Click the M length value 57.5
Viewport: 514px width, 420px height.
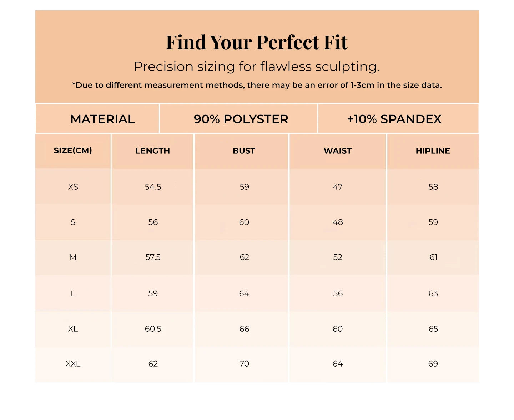(x=153, y=257)
